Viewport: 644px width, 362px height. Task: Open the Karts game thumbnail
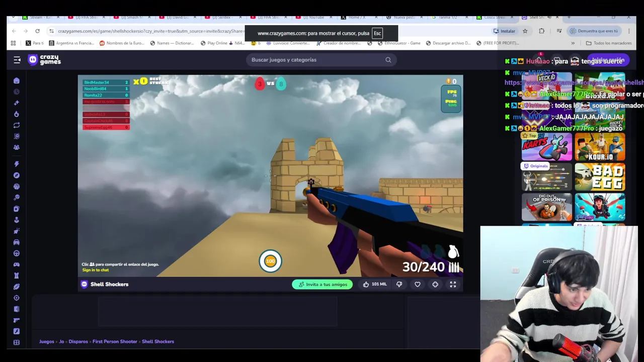click(x=547, y=147)
